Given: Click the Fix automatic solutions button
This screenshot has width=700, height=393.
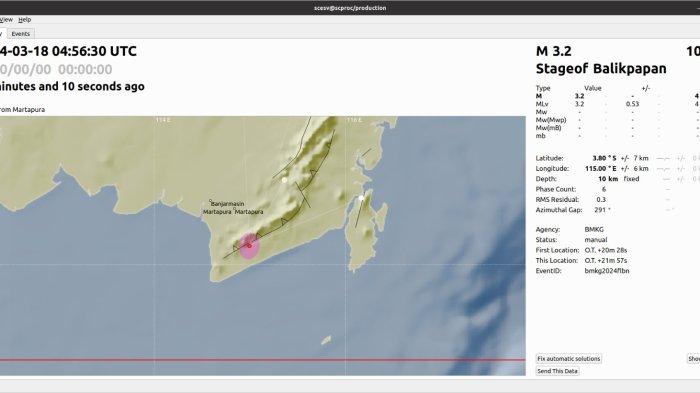Looking at the screenshot, I should [x=569, y=359].
